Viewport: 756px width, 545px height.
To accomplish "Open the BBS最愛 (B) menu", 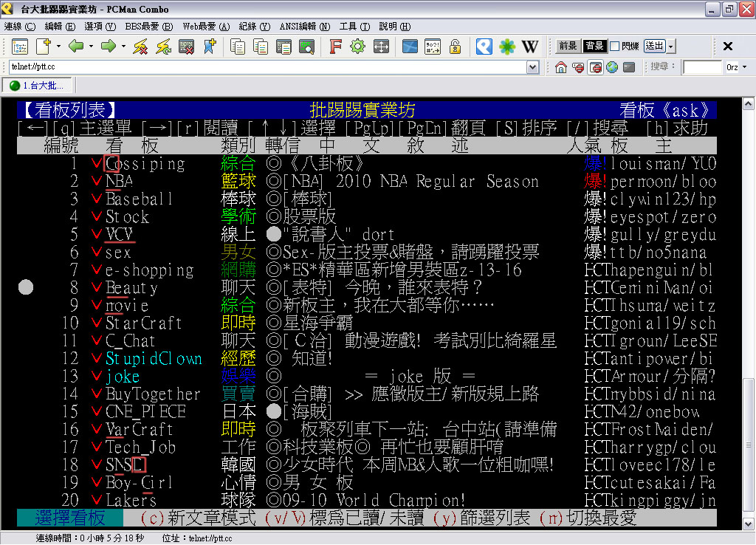I will click(x=149, y=27).
